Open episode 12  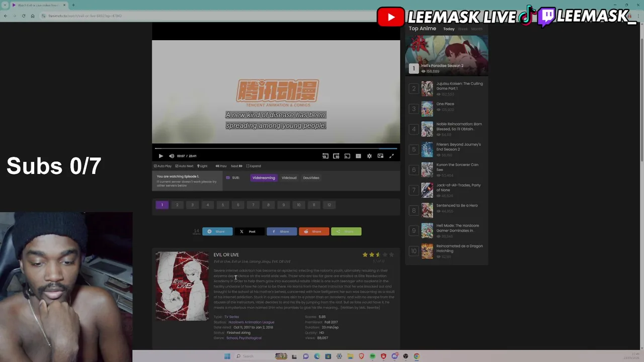point(329,205)
